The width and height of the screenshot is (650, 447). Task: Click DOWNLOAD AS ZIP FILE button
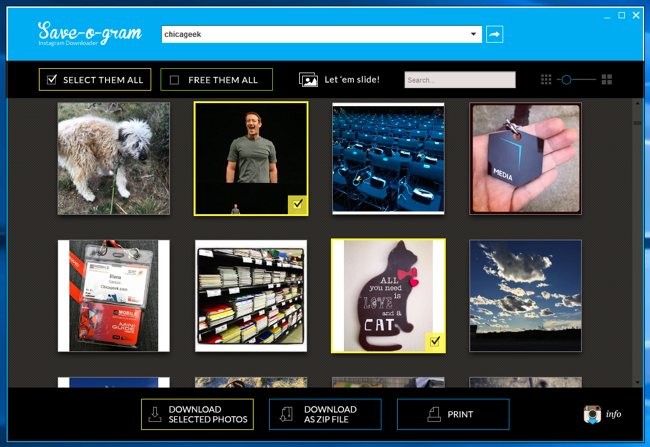pos(325,414)
